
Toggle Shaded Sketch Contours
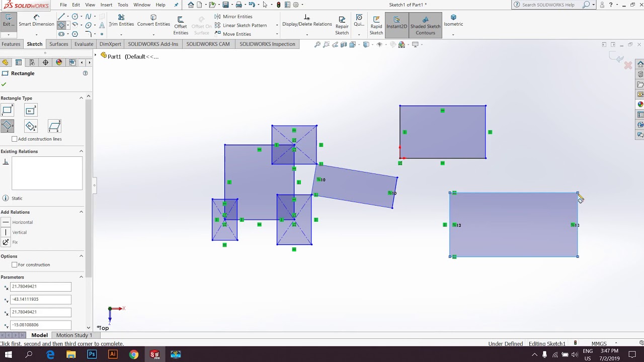point(425,25)
